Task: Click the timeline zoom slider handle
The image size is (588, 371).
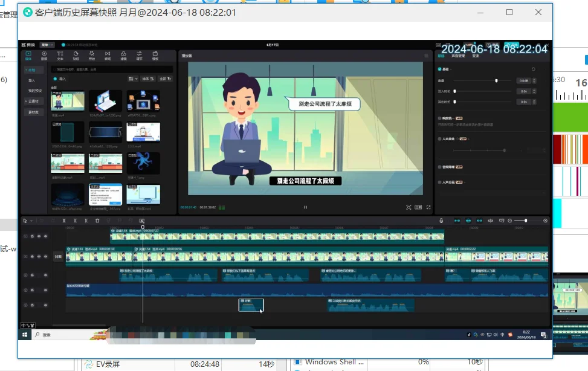Action: pyautogui.click(x=526, y=221)
